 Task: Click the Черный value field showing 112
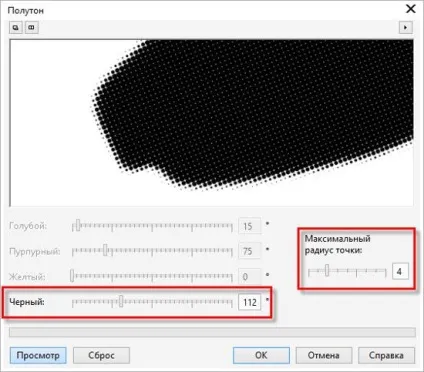(250, 302)
